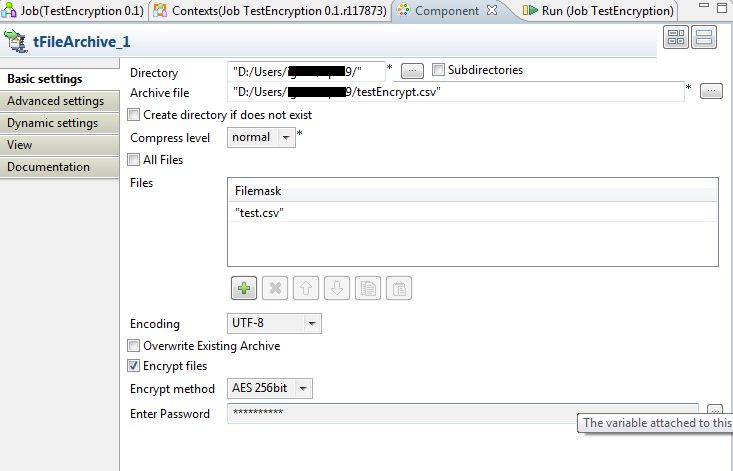Click the Filemask column header

(473, 191)
